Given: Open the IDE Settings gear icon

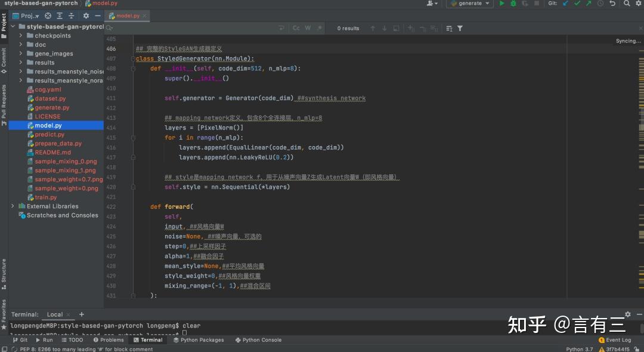Looking at the screenshot, I should click(639, 4).
